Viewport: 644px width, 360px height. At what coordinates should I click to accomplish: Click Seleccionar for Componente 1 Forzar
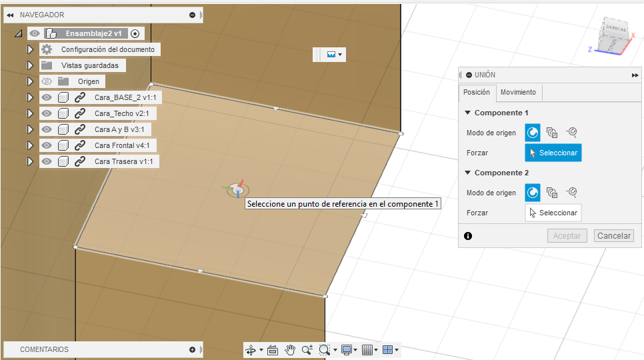pyautogui.click(x=553, y=153)
